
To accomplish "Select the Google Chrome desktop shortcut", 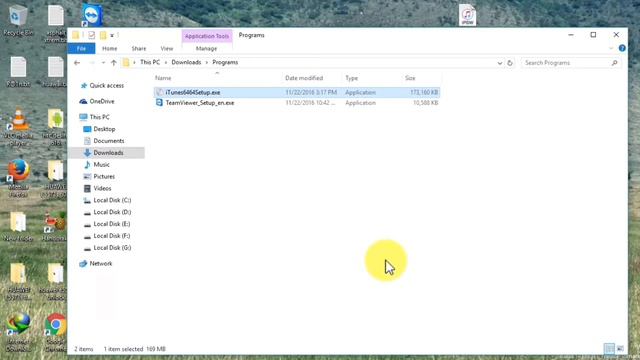I will pos(56,333).
